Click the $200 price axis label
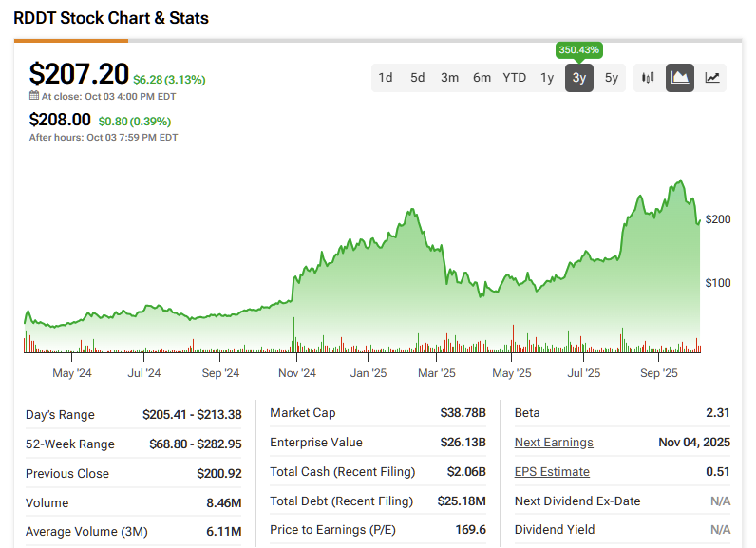The width and height of the screenshot is (756, 548). point(717,219)
